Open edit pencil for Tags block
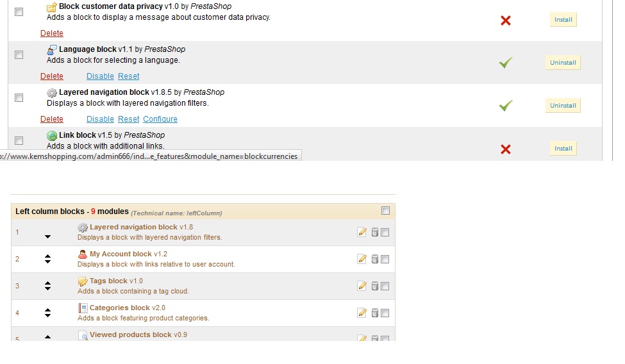This screenshot has width=625, height=364. tap(362, 286)
